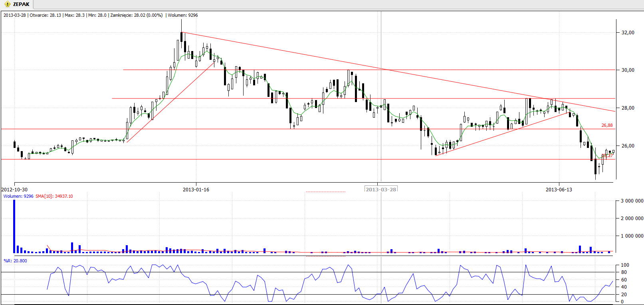This screenshot has width=644, height=305.
Task: Click the %R: 20.800 indicator label
Action: pos(16,261)
